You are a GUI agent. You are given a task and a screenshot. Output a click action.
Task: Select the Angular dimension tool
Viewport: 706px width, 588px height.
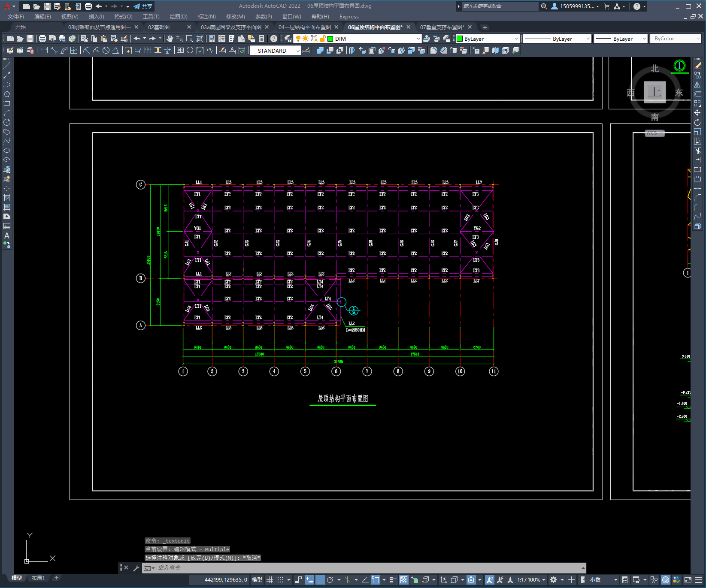pos(116,50)
